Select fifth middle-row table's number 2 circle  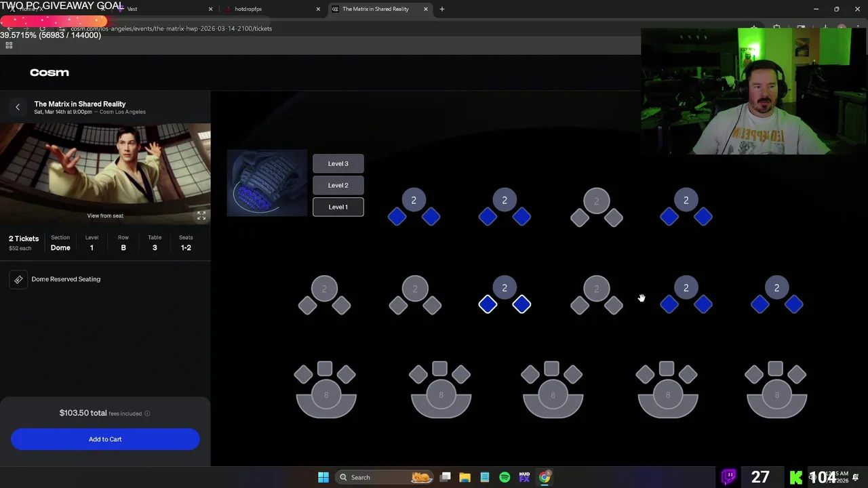686,288
